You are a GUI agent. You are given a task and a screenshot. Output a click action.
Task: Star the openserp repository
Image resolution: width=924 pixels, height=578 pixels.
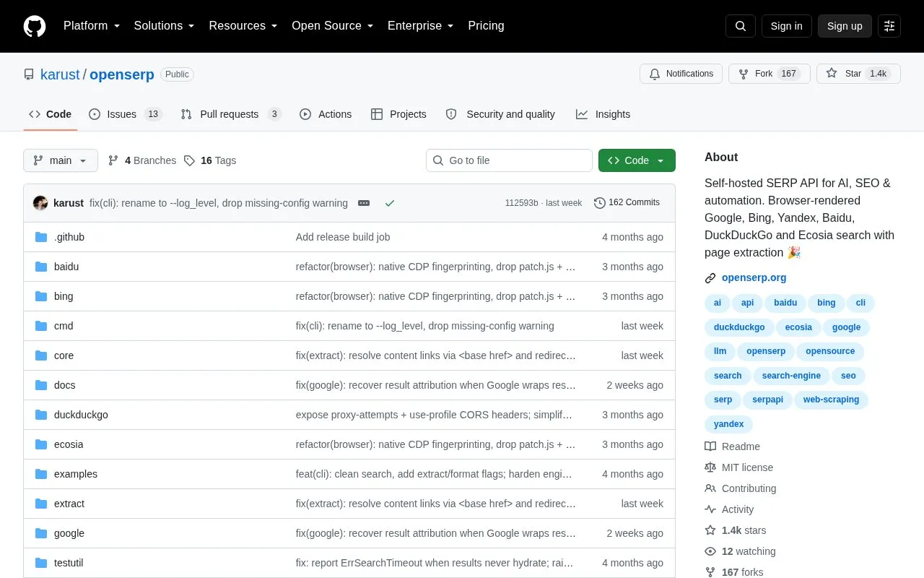858,74
